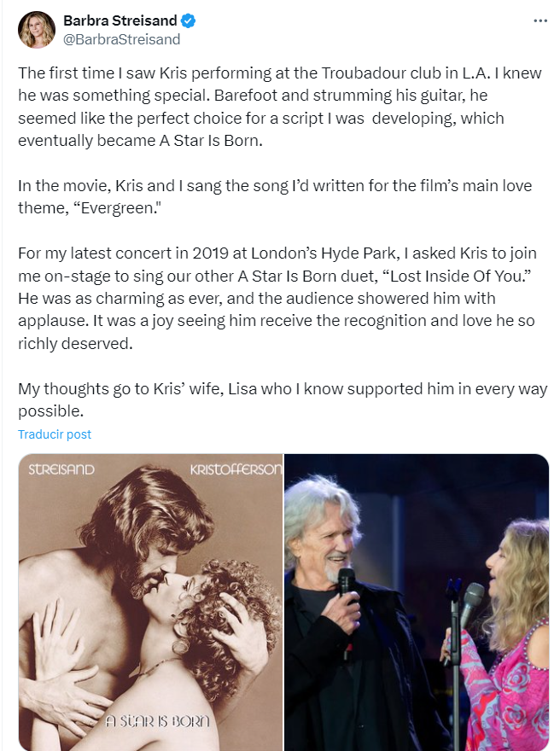560x751 pixels.
Task: Open the post's three-dot more options menu
Action: coord(540,20)
